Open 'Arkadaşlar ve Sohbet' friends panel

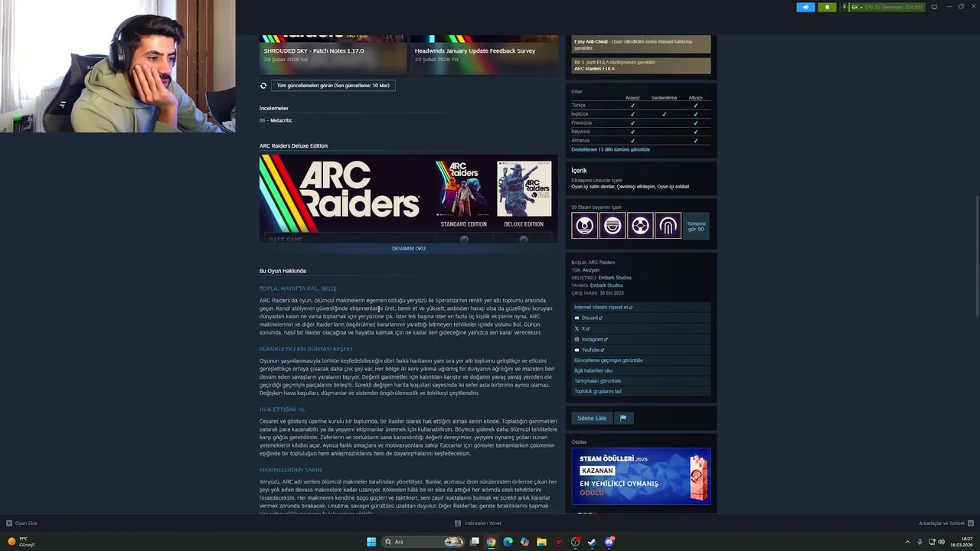(x=945, y=523)
